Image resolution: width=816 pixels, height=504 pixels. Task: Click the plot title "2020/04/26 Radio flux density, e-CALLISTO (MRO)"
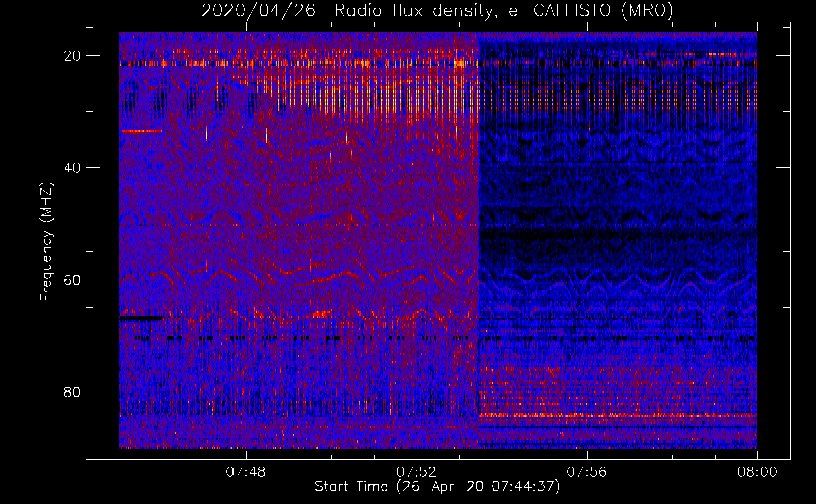tap(437, 10)
